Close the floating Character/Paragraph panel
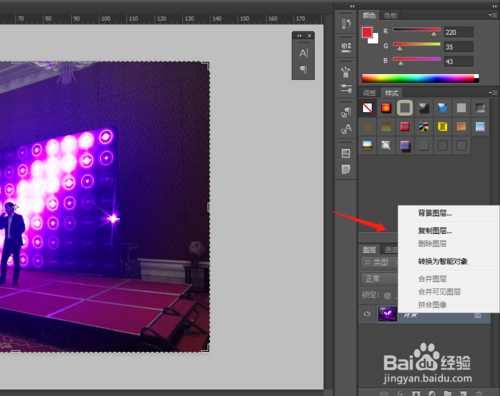The height and width of the screenshot is (396, 500). click(x=309, y=35)
